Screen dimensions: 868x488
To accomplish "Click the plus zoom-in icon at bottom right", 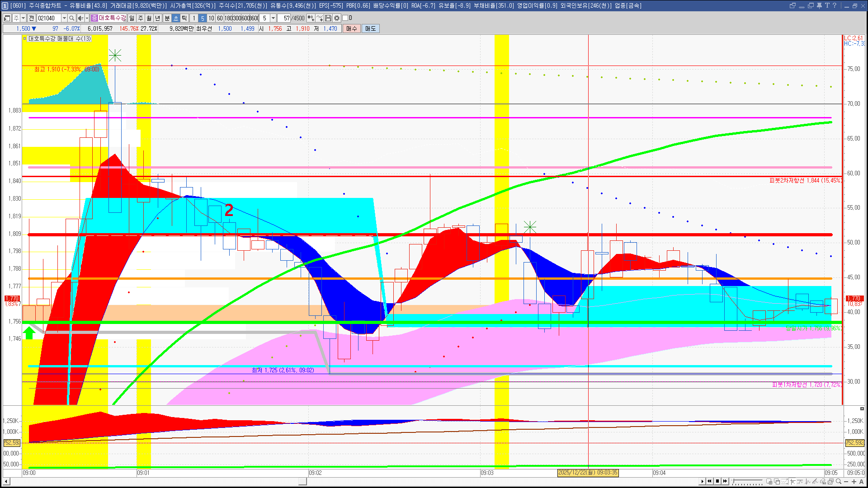I will pos(854,482).
